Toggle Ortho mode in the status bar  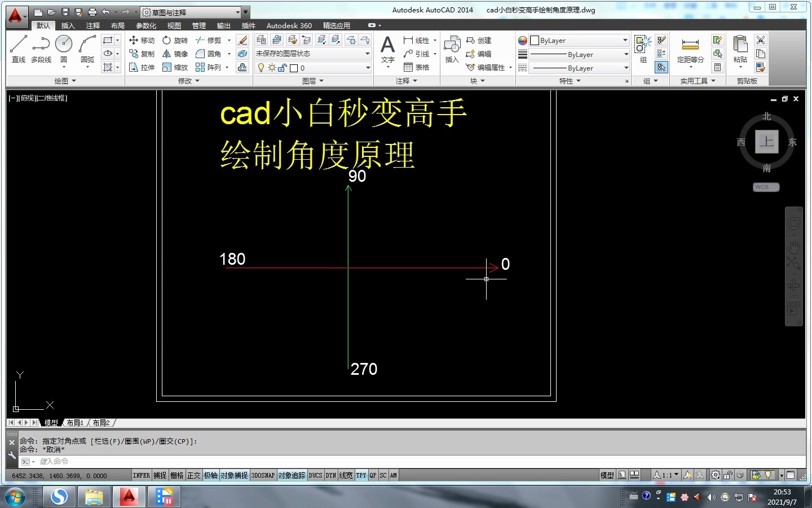pyautogui.click(x=193, y=475)
